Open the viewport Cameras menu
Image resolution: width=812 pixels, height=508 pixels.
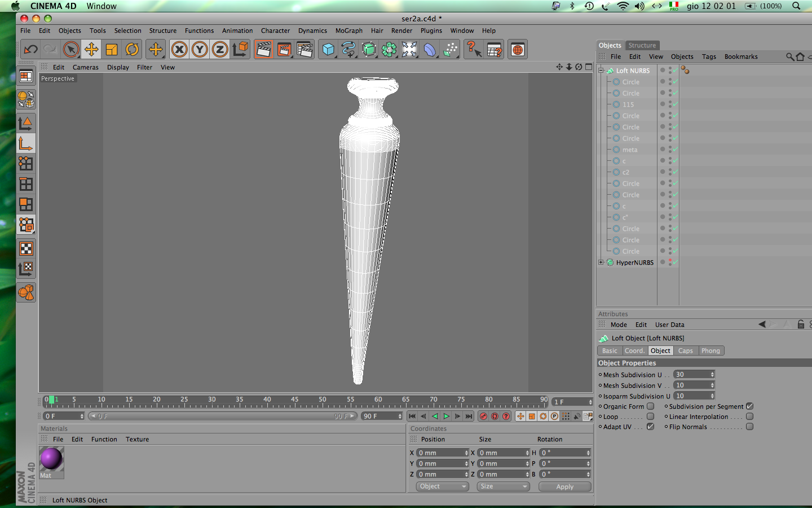tap(86, 67)
